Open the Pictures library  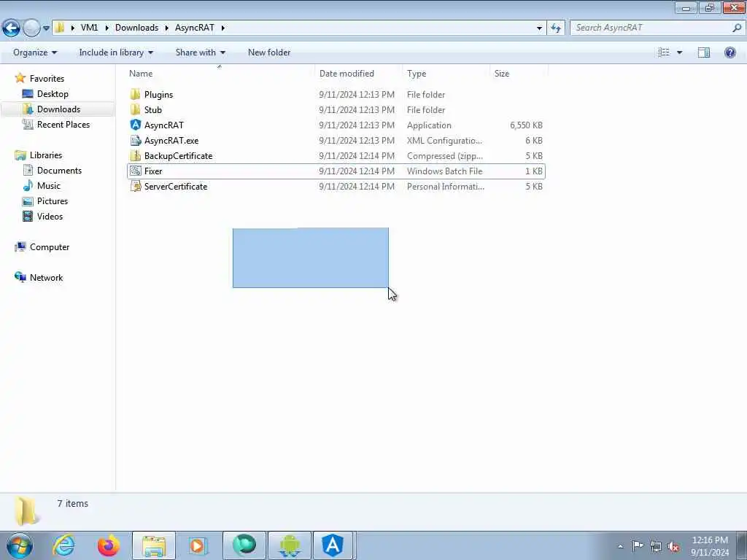[53, 201]
